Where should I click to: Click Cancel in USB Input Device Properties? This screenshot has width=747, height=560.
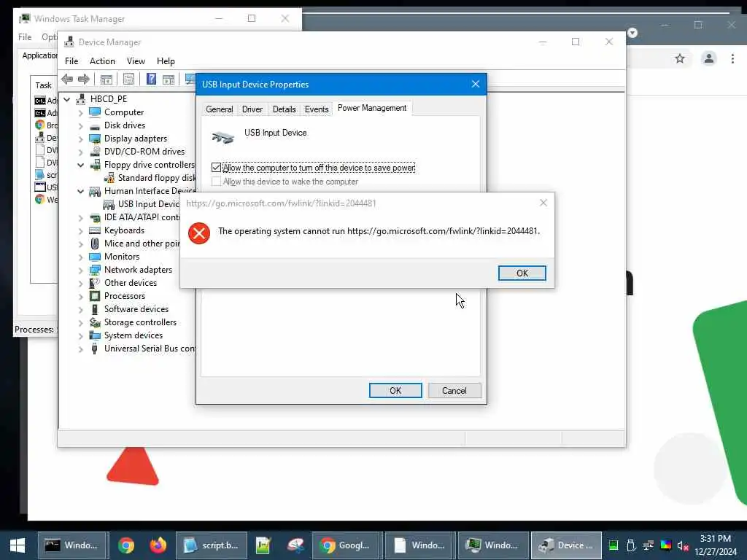coord(454,391)
